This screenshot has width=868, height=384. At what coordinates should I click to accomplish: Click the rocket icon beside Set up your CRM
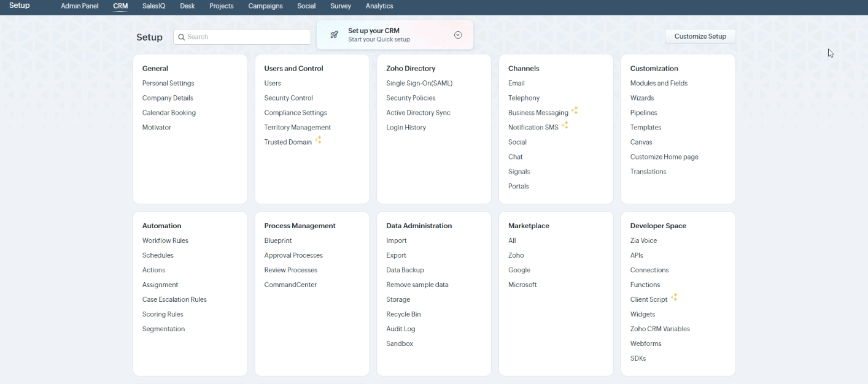point(333,34)
